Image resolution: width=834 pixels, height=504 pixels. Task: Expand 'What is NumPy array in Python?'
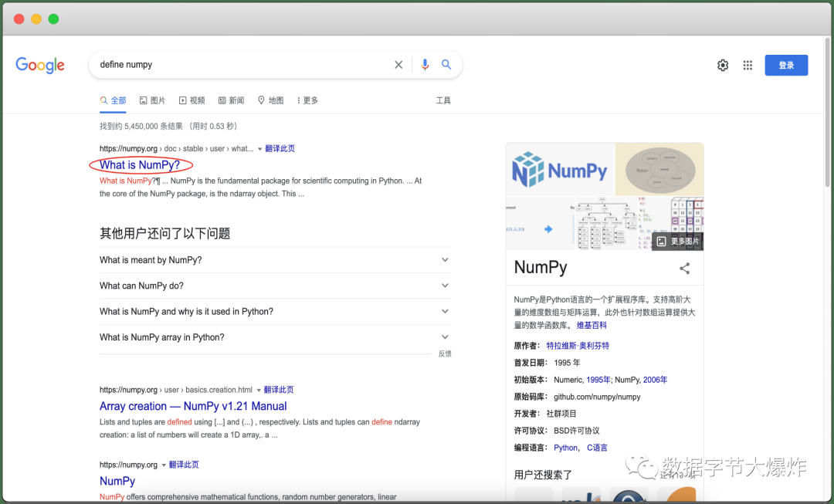275,337
